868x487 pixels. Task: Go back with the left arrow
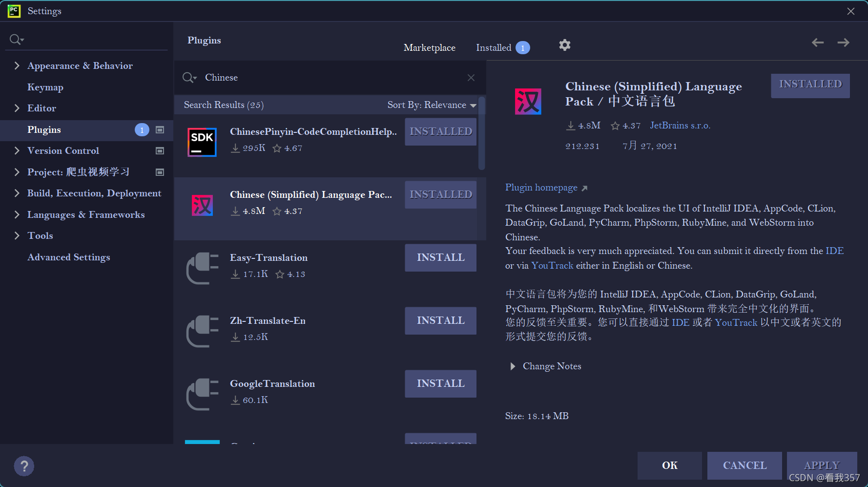[818, 43]
